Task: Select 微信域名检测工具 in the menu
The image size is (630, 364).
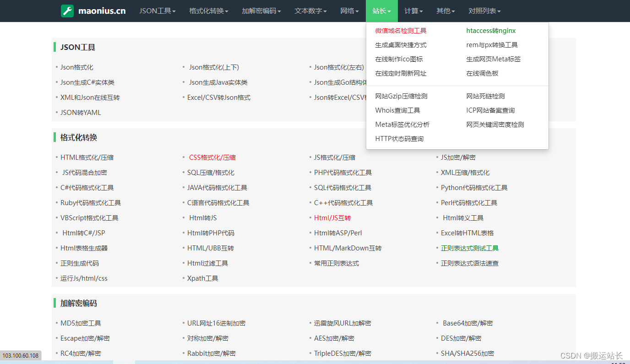Action: [401, 31]
